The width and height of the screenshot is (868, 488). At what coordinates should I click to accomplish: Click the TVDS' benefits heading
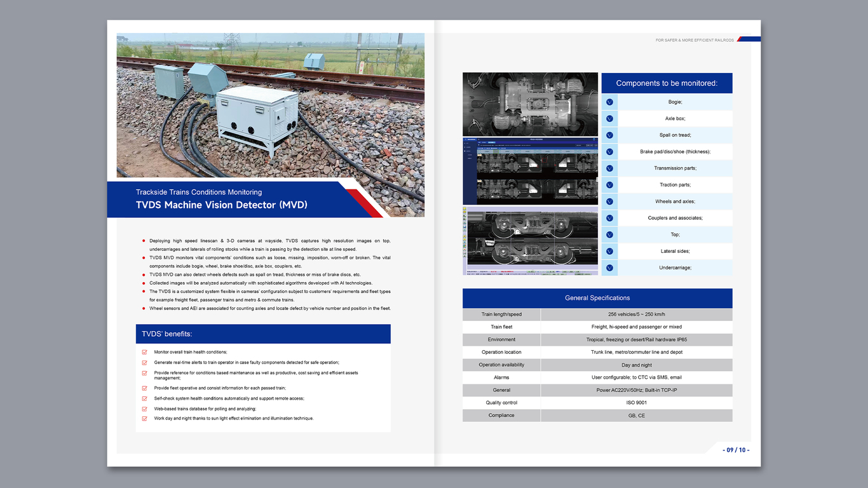coord(167,334)
